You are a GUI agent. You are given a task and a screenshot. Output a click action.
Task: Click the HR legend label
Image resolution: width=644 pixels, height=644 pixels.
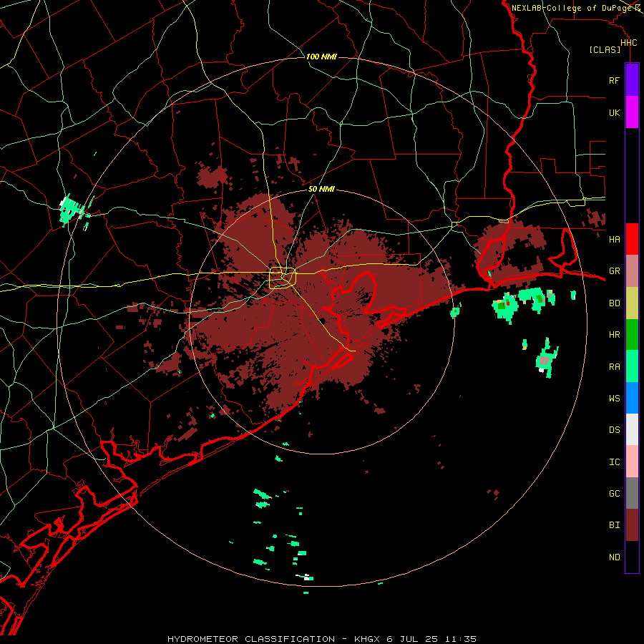[x=614, y=335]
